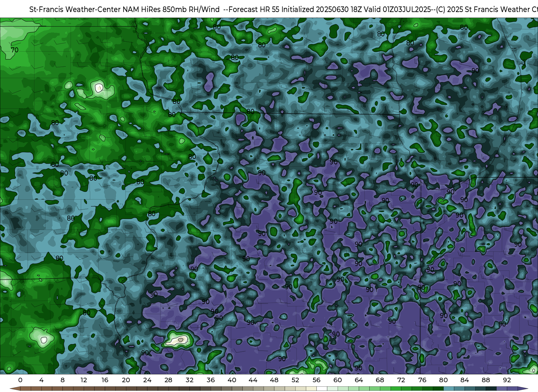Click 'Valid 01Z03JUL2025' in the header
This screenshot has width=538, height=392.
(397, 10)
